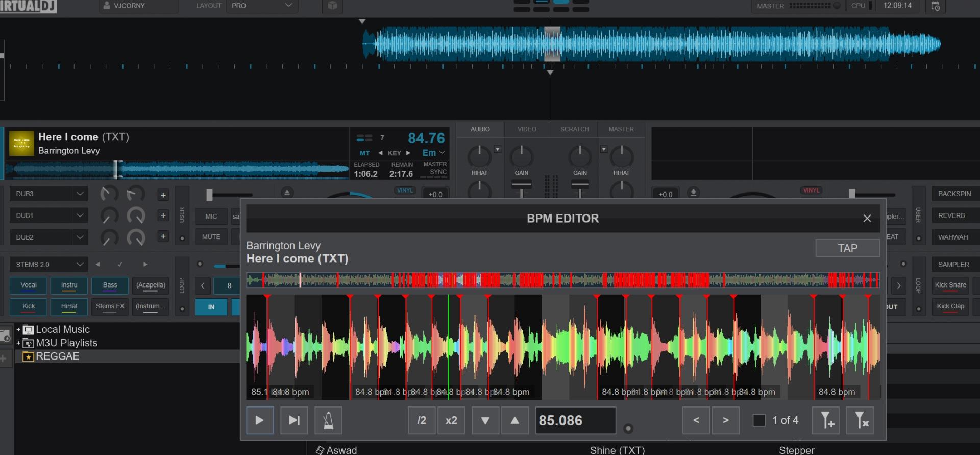980x455 pixels.
Task: Open the Em key dropdown
Action: coord(433,153)
